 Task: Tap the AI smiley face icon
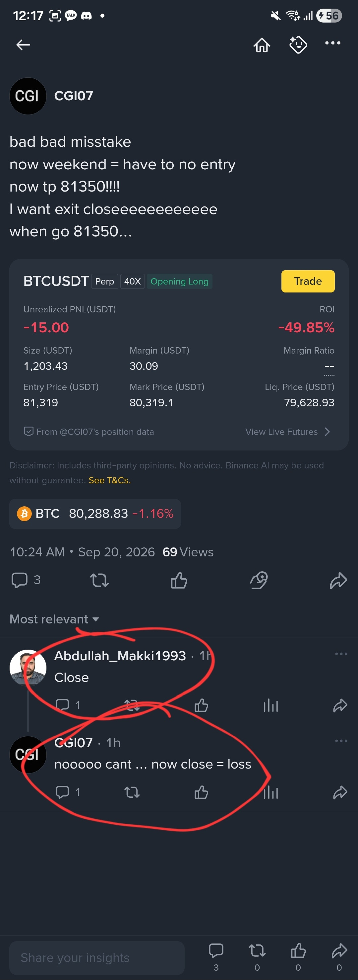point(298,45)
